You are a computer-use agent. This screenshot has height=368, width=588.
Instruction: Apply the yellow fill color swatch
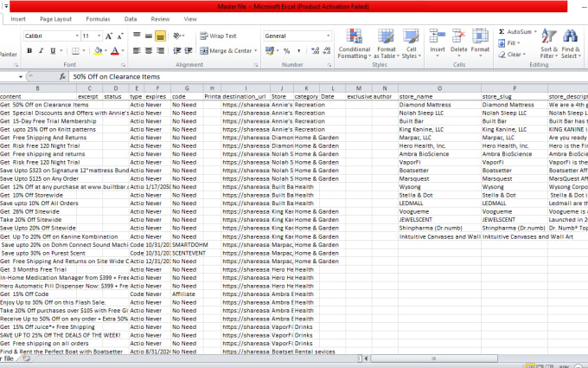click(98, 51)
